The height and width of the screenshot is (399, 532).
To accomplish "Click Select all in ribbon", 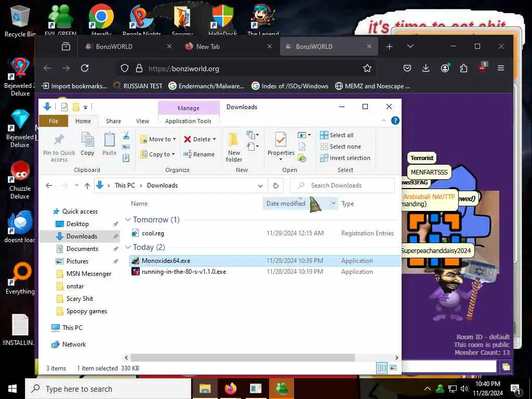I will [337, 135].
